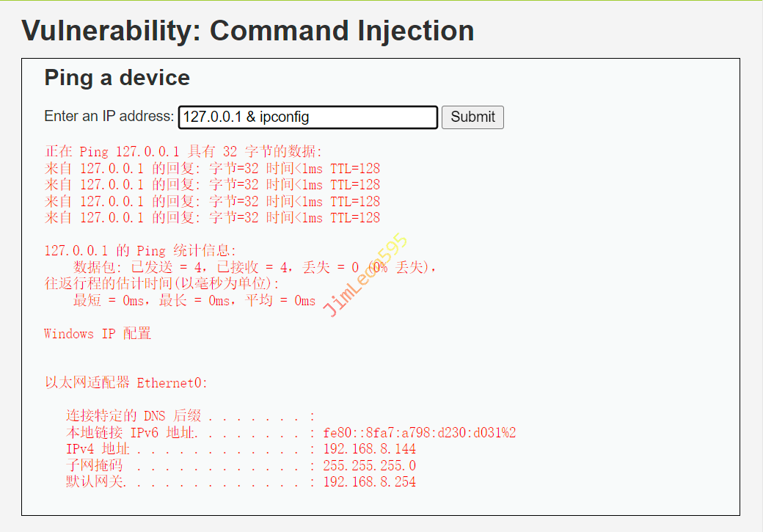Click the subnet mask 255.255.255.0
This screenshot has height=532, width=763.
click(x=369, y=466)
